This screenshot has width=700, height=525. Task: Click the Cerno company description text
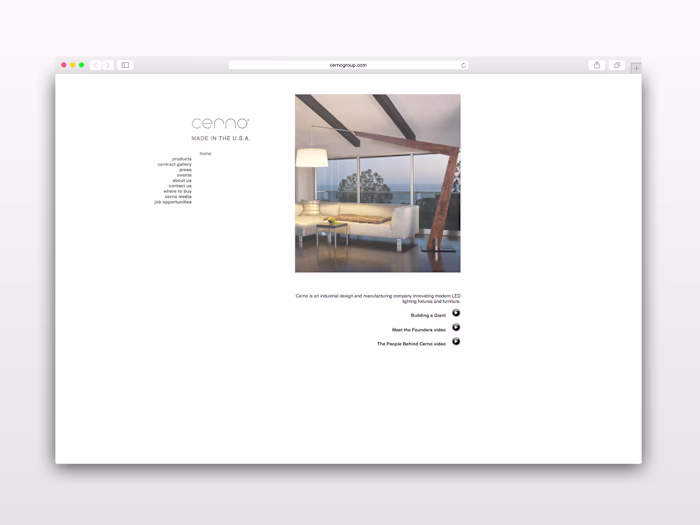pos(378,299)
